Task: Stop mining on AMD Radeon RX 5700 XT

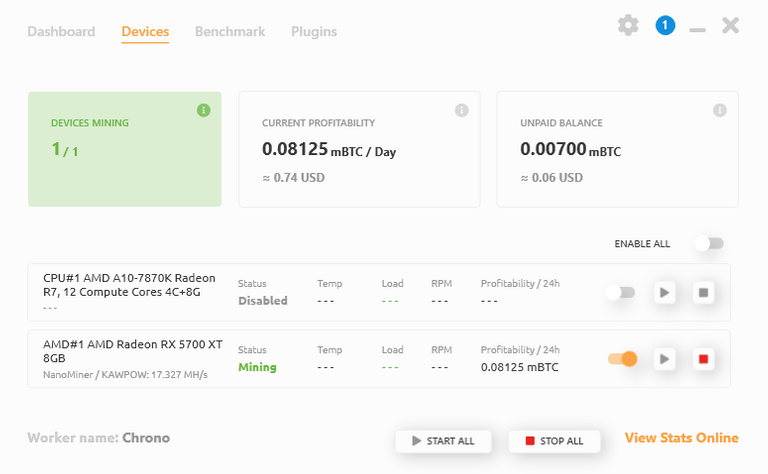Action: (x=703, y=359)
